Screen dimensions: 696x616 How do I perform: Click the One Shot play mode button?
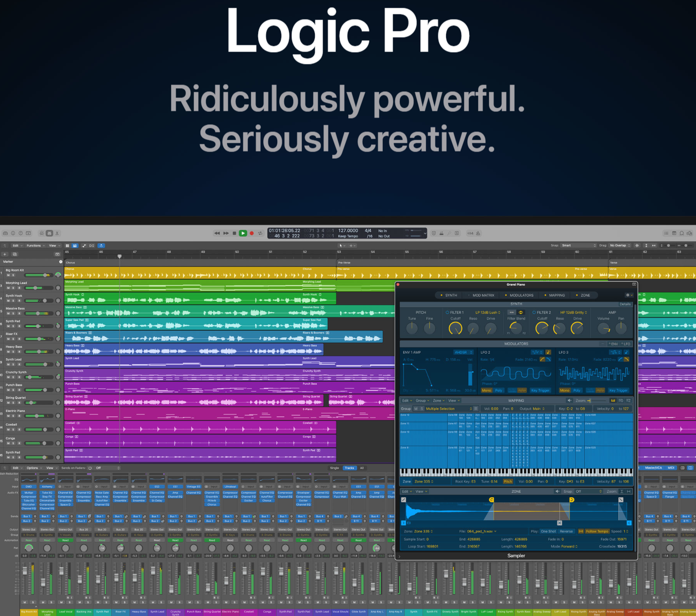coord(548,531)
